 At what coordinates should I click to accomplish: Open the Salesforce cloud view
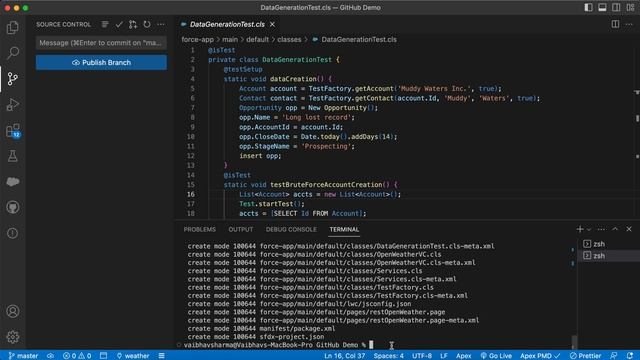13,182
